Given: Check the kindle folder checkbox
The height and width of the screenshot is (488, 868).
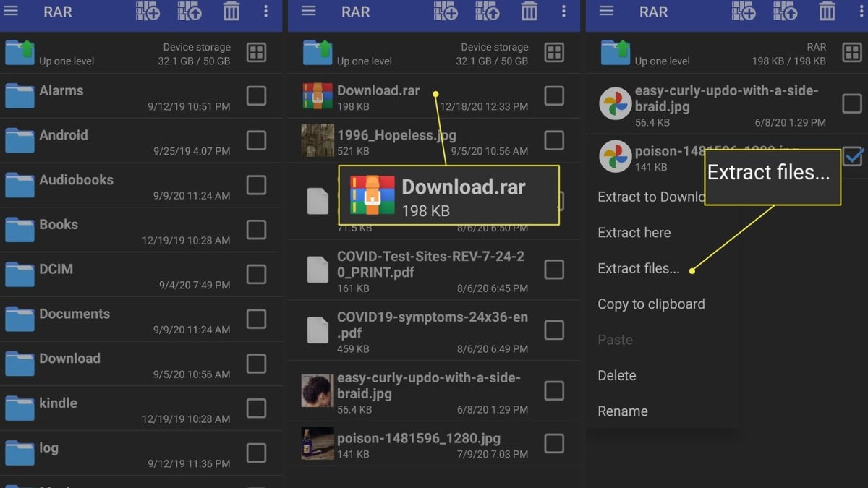Looking at the screenshot, I should pyautogui.click(x=256, y=408).
